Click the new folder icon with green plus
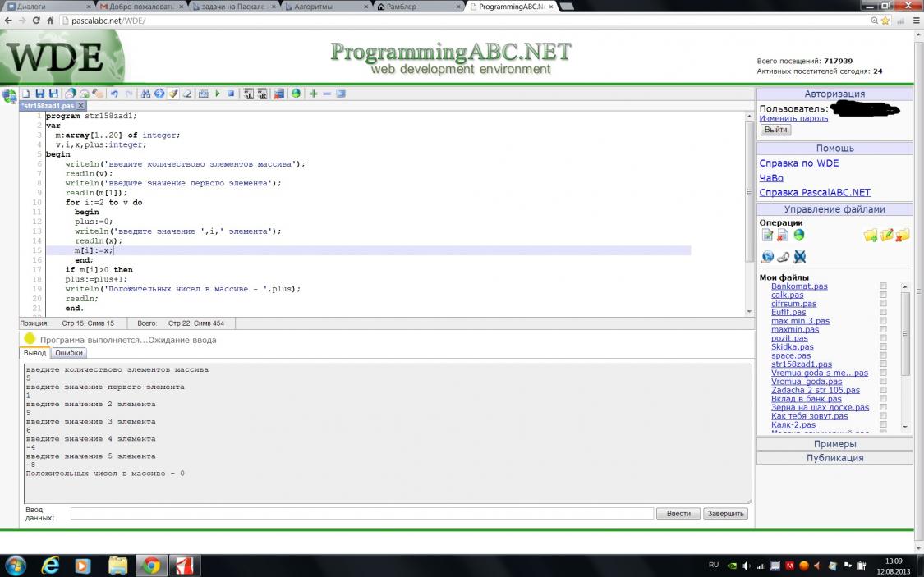Screen dimensions: 924x577 click(x=871, y=236)
